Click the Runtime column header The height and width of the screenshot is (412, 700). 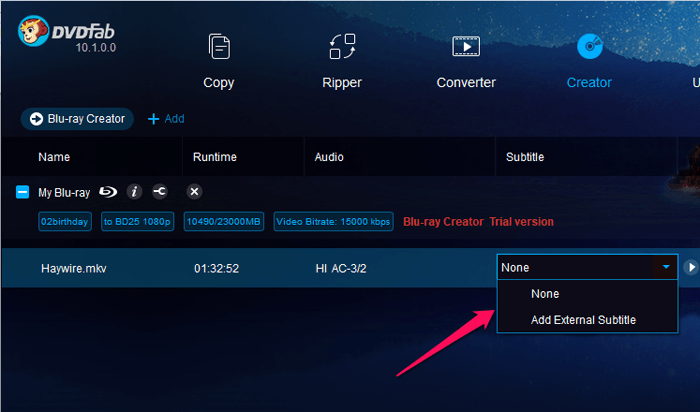pyautogui.click(x=215, y=157)
